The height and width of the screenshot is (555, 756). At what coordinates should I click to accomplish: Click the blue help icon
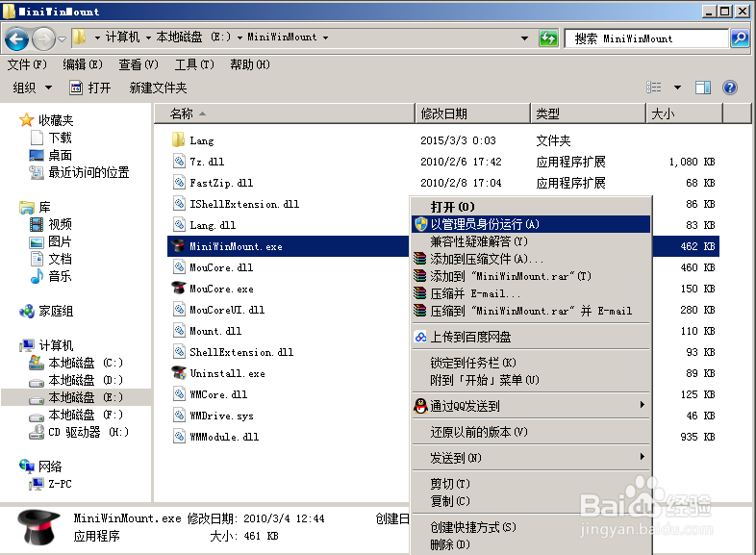tap(730, 88)
